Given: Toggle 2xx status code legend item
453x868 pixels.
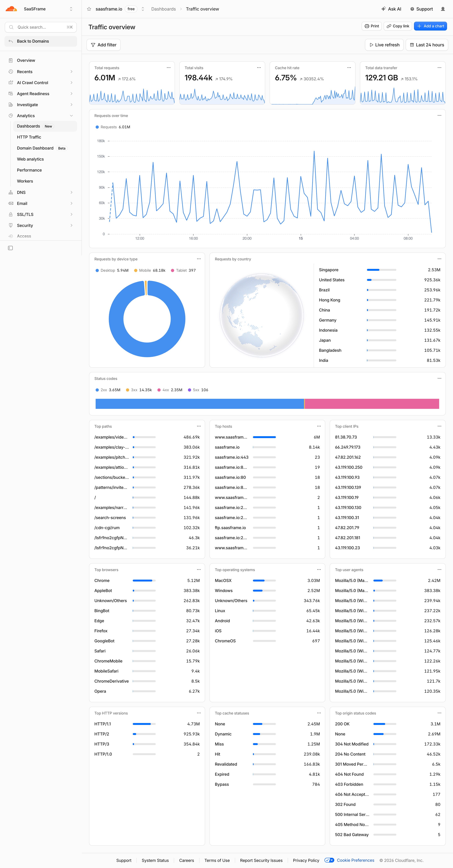Looking at the screenshot, I should 108,390.
